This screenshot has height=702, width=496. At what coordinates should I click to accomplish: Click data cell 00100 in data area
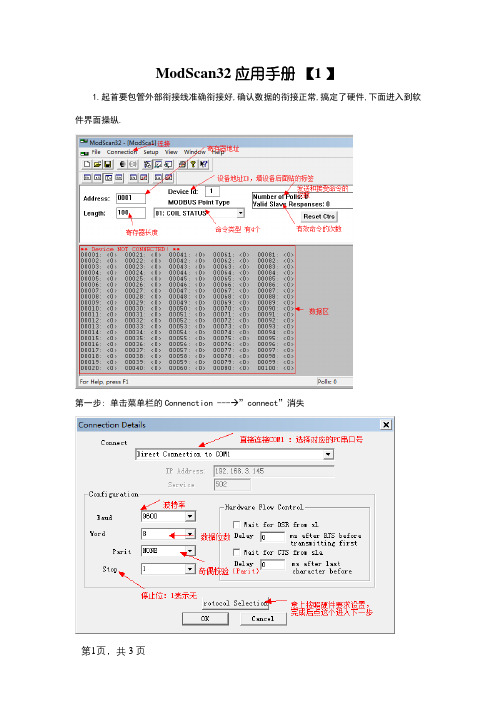275,368
